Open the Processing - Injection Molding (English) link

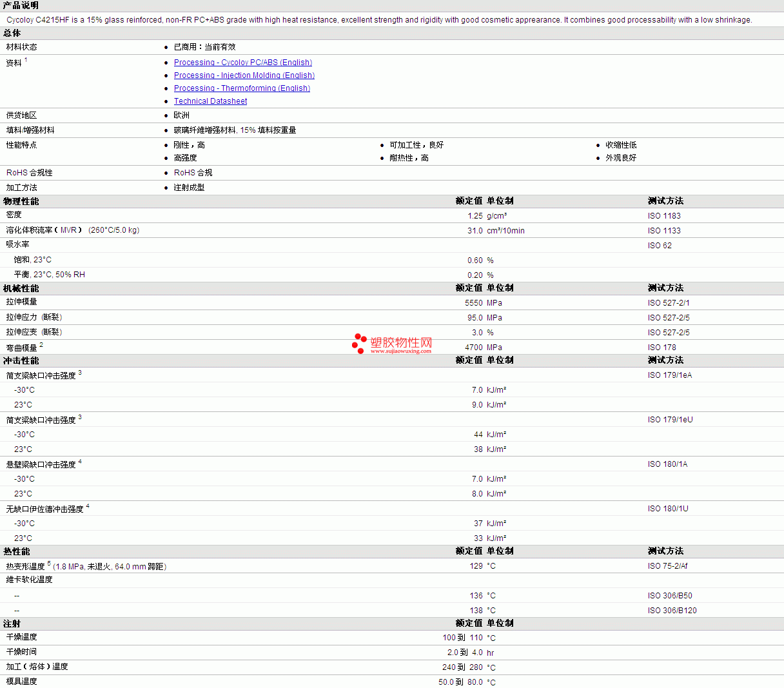pyautogui.click(x=244, y=75)
